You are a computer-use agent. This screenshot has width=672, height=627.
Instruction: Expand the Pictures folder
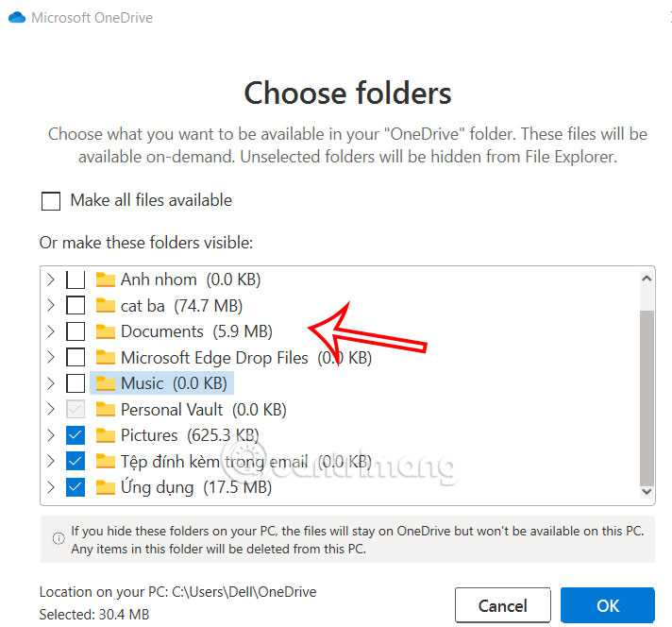point(51,435)
